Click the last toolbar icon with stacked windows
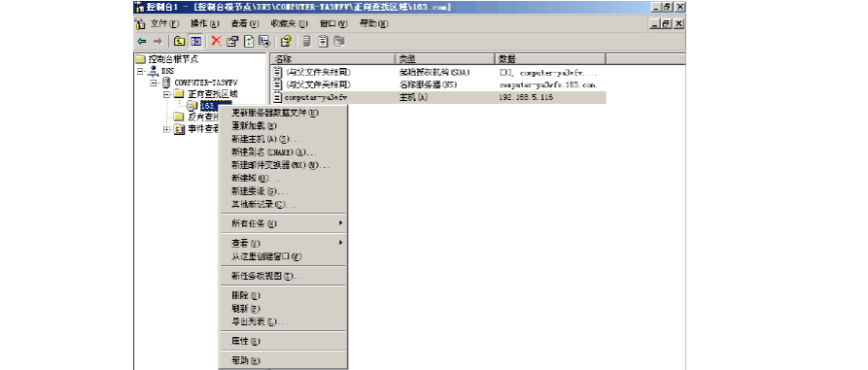Screen dimensions: 868x370 point(339,41)
